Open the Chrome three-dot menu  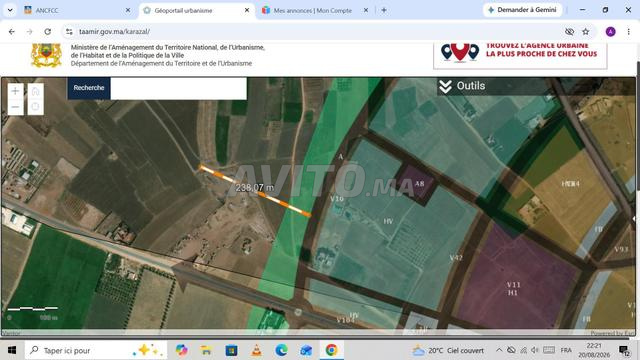(x=629, y=31)
